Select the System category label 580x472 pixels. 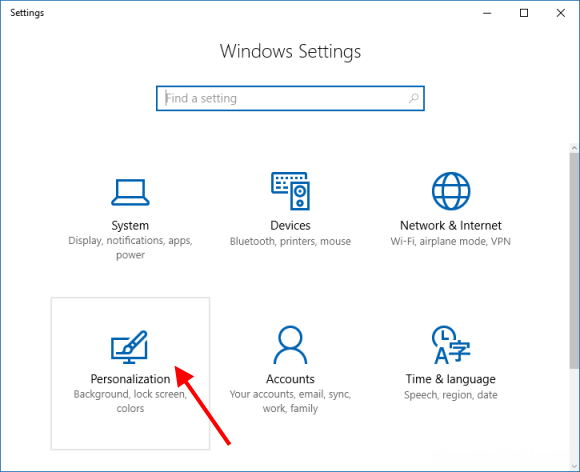130,225
